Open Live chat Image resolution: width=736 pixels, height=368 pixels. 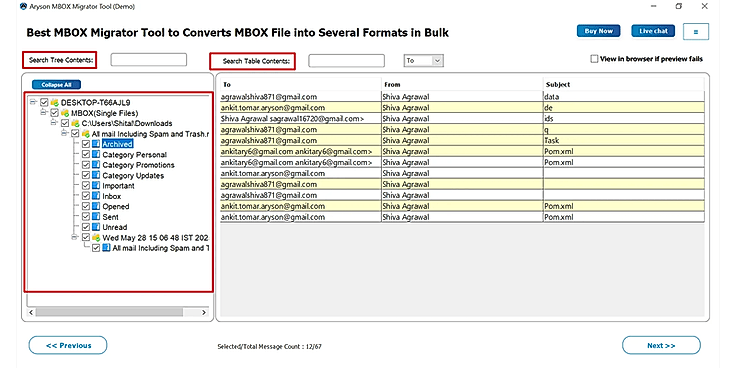pos(653,31)
